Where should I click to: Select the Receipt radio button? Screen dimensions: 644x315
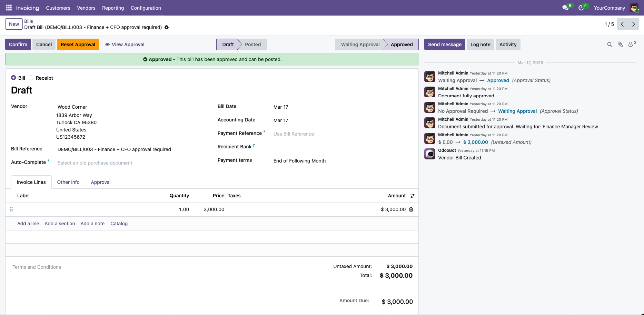tap(31, 78)
